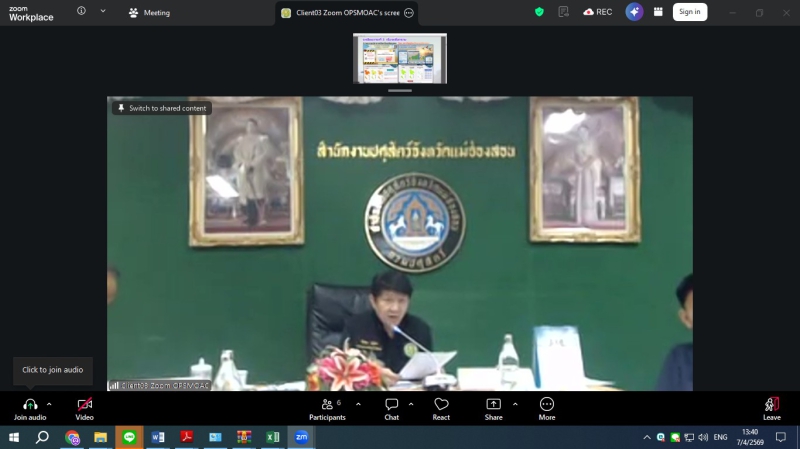Click Switch to shared content
The width and height of the screenshot is (800, 449).
coord(162,108)
